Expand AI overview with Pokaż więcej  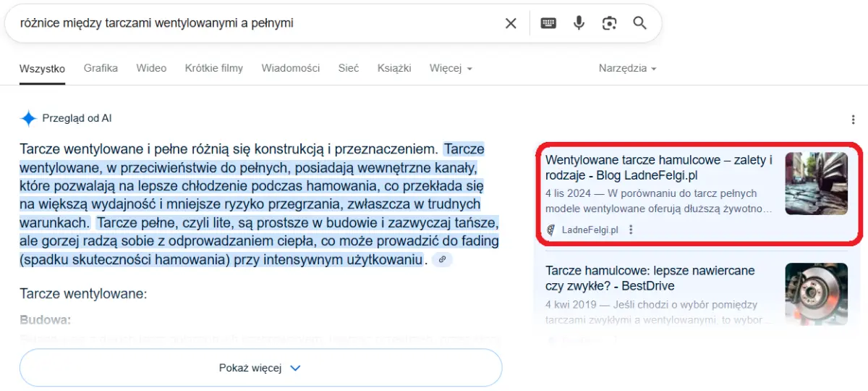tap(260, 368)
